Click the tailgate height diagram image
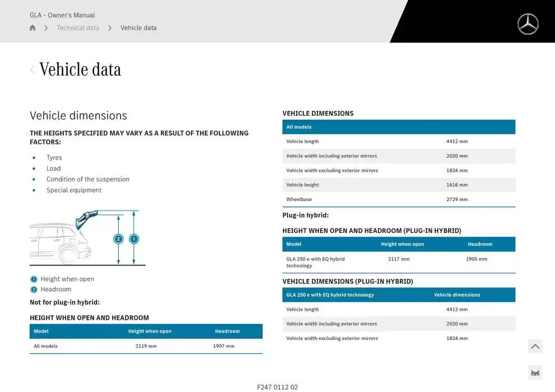Viewport: 555px width, 392px height. click(x=87, y=237)
